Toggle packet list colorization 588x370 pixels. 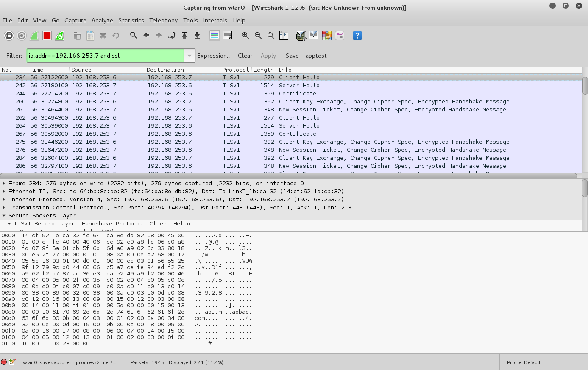pos(215,36)
